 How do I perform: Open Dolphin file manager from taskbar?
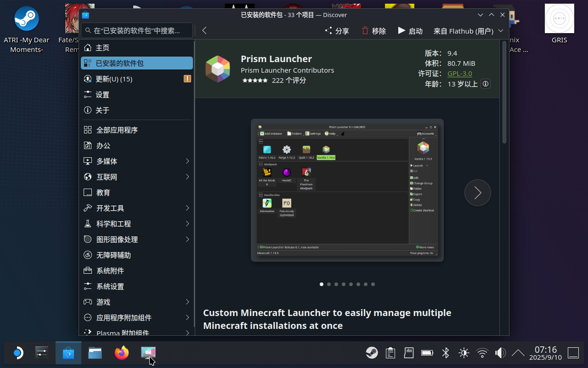click(95, 353)
